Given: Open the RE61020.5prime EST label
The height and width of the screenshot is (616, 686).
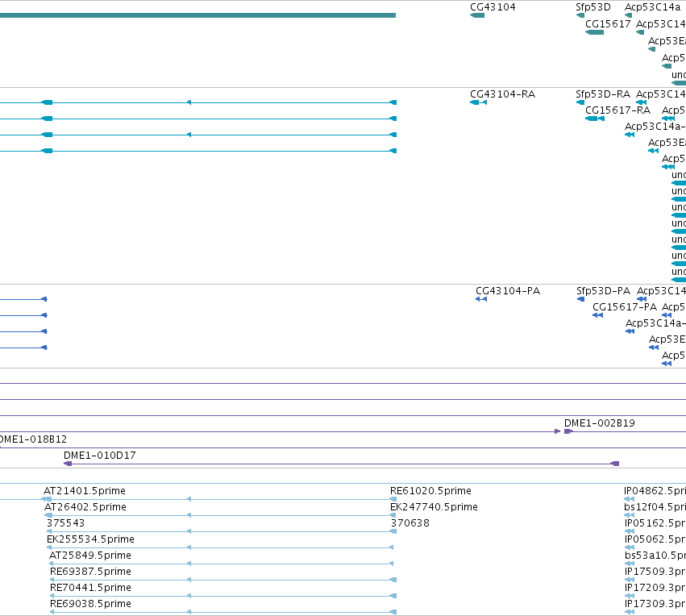Looking at the screenshot, I should point(430,491).
